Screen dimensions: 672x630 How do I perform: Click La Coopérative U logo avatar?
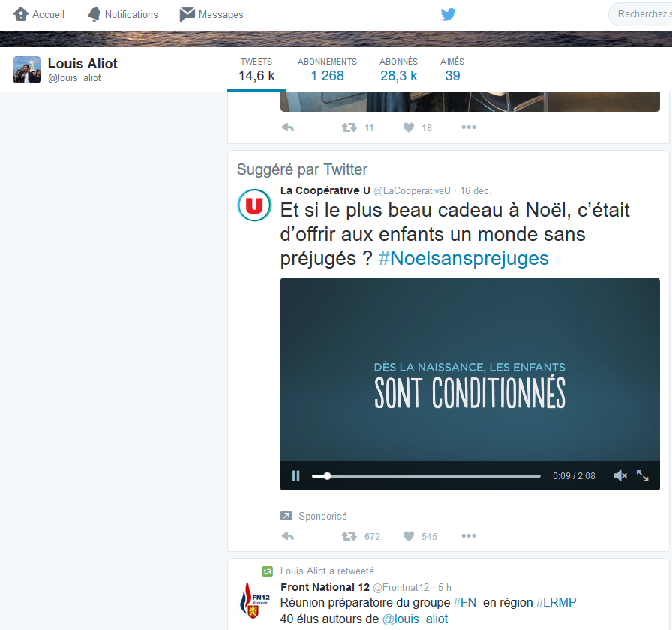pyautogui.click(x=254, y=205)
